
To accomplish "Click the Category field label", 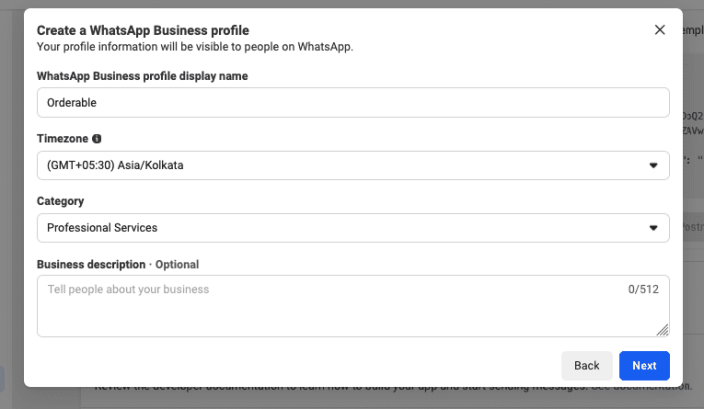I will [60, 201].
